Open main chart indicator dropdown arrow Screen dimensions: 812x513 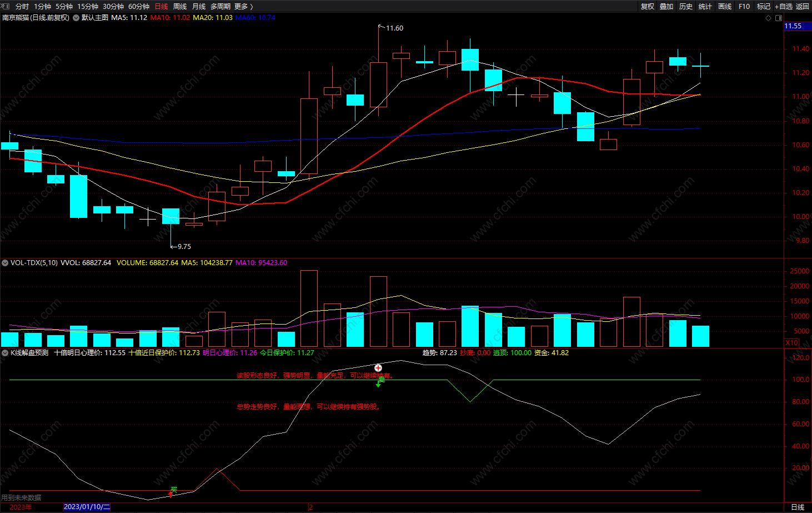[x=76, y=18]
